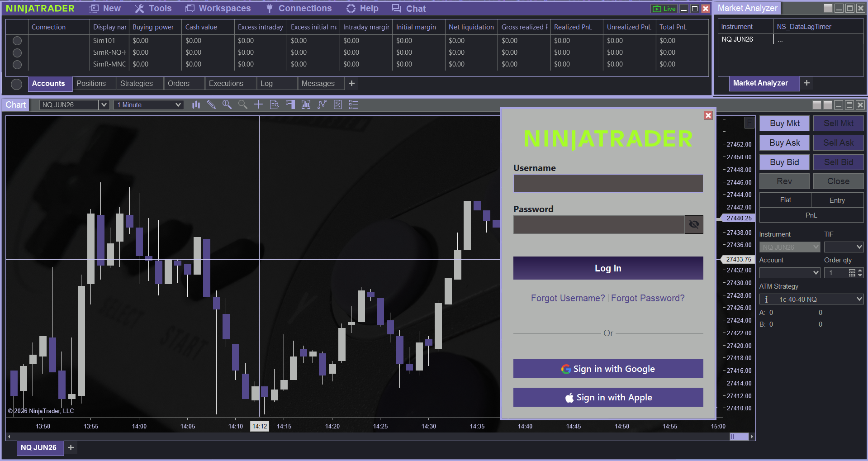Click the chart horizontal scrollbar thumb
The width and height of the screenshot is (868, 461).
point(739,437)
